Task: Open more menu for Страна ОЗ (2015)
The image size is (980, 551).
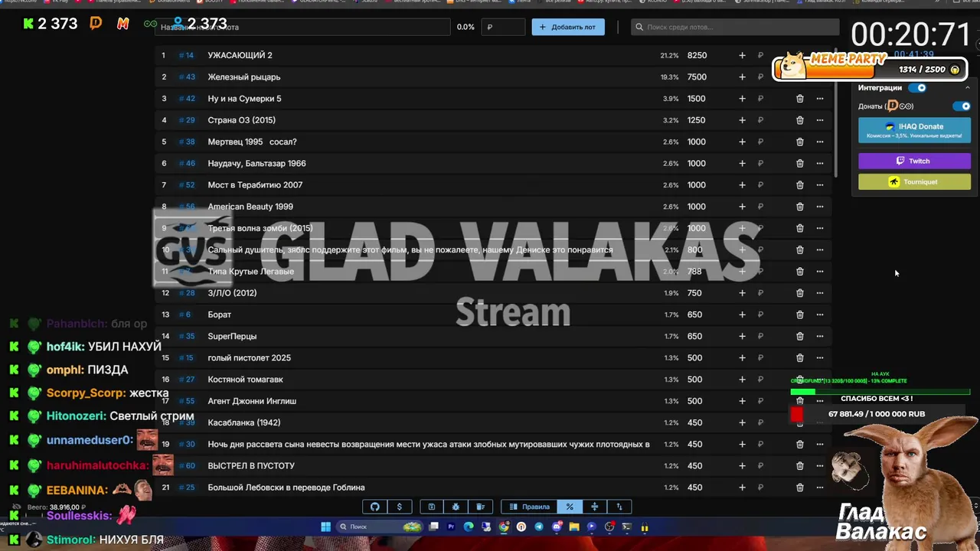Action: (x=820, y=120)
